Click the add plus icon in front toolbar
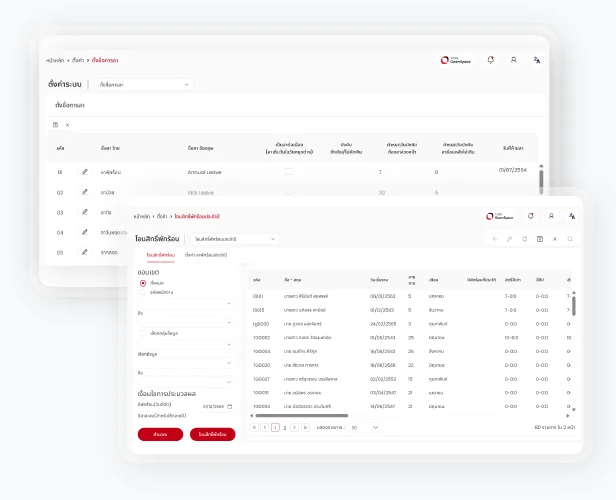Screen dimensions: 616x500 pyautogui.click(x=494, y=239)
